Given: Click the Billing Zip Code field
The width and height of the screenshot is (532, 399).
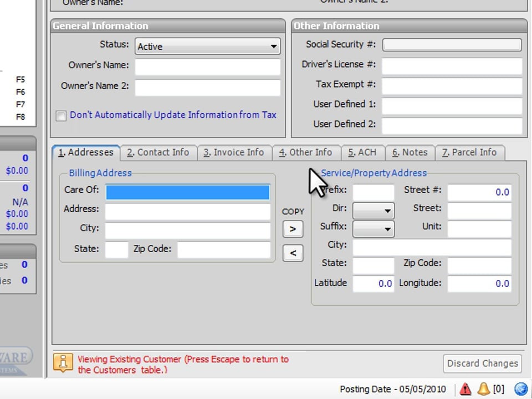Looking at the screenshot, I should tap(224, 250).
